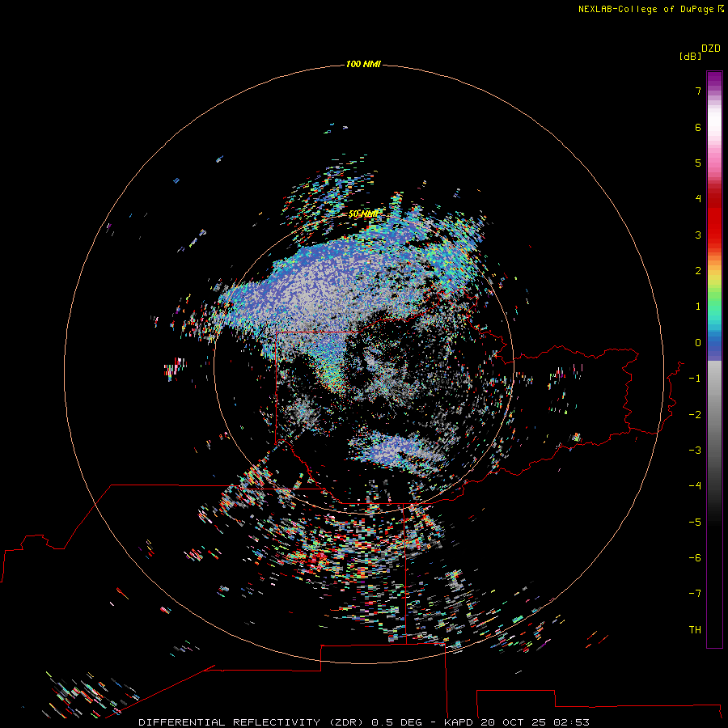Click the -3 value on the color scale
The image size is (728, 728).
coord(695,451)
